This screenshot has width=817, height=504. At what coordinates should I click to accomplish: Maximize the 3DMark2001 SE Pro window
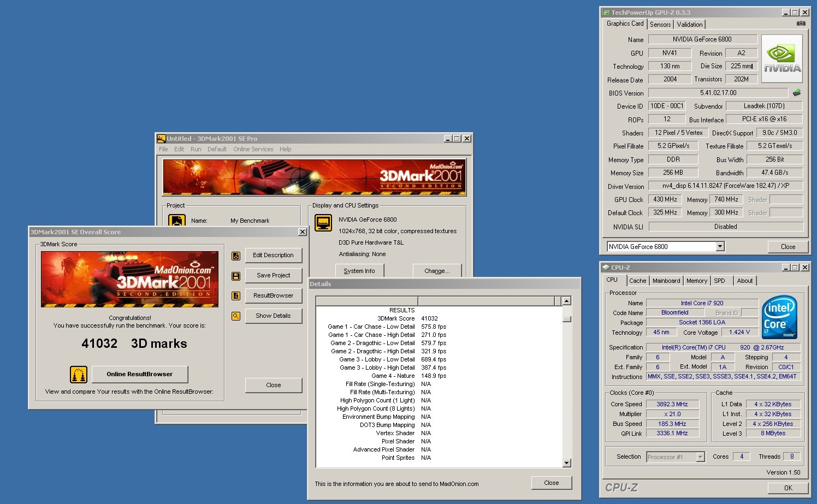[457, 139]
